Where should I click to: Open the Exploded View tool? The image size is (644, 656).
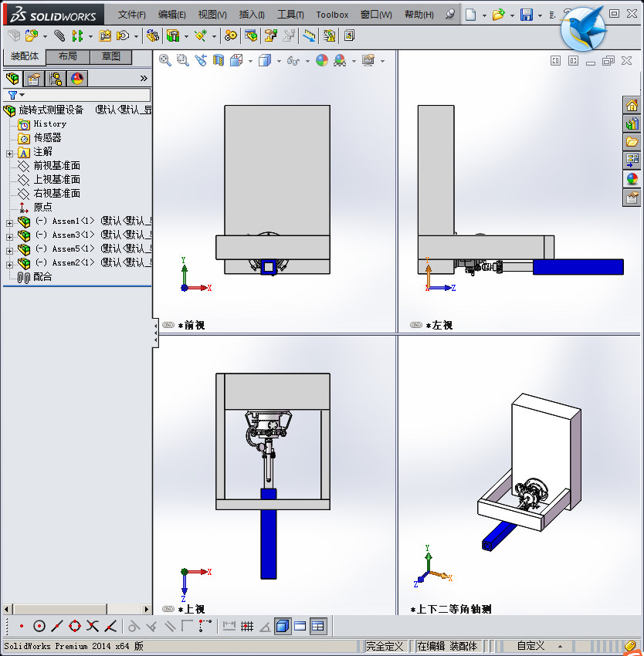point(271,36)
